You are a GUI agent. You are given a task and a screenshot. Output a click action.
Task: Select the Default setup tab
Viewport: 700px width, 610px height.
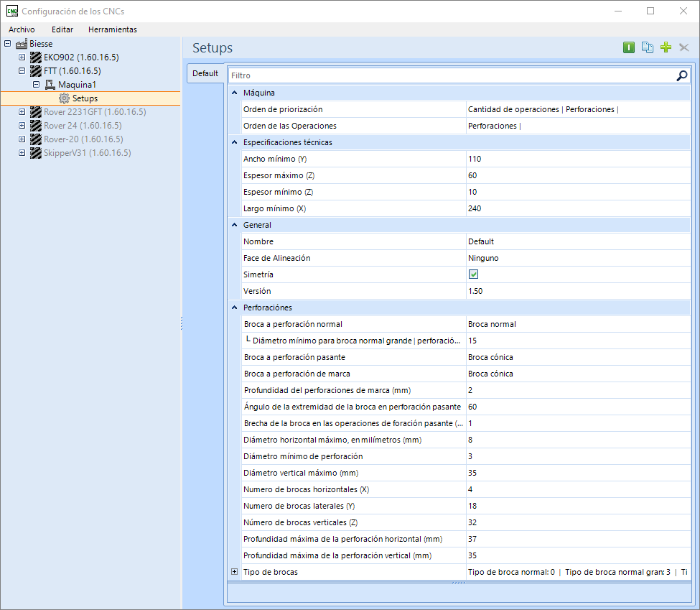(205, 73)
